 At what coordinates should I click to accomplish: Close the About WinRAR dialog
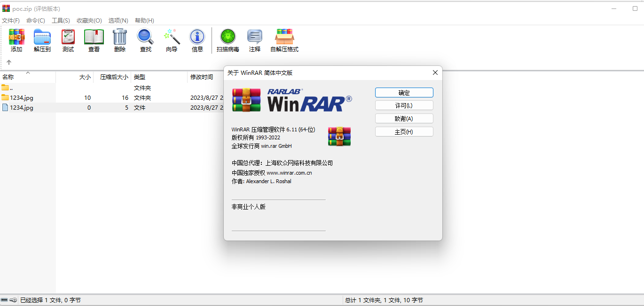click(435, 72)
